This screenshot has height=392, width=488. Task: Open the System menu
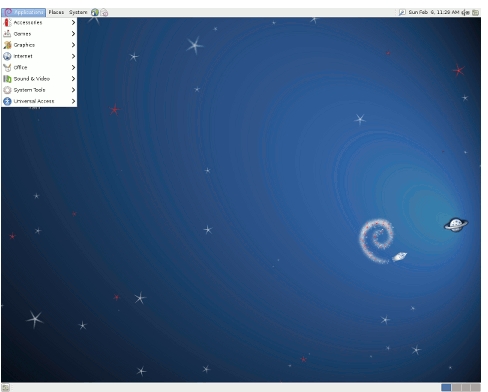click(x=78, y=12)
